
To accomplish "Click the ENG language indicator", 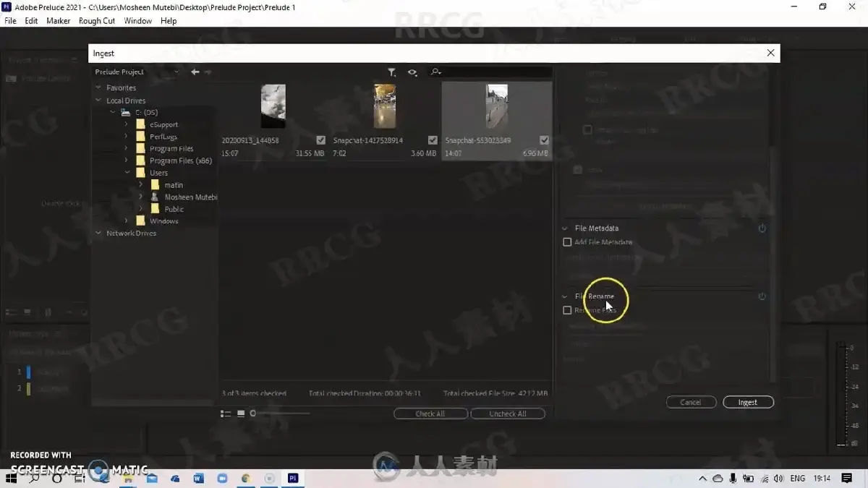I will (x=797, y=479).
